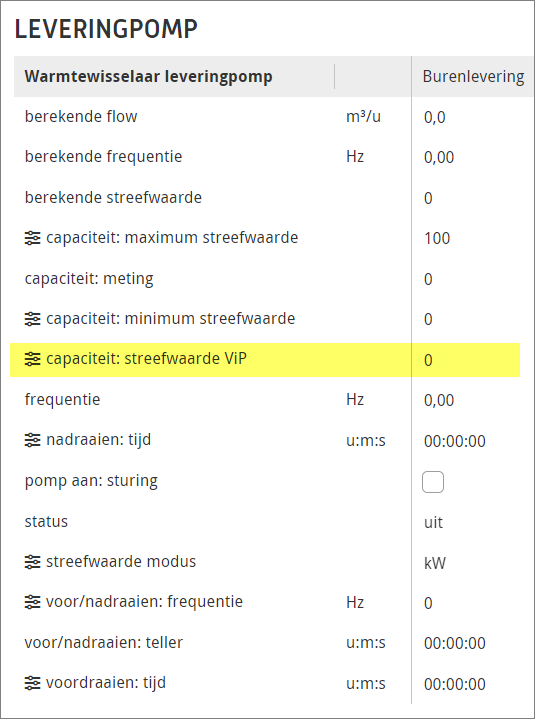
Task: Click sliders icon beside nadraaien: tijd
Action: pyautogui.click(x=32, y=440)
